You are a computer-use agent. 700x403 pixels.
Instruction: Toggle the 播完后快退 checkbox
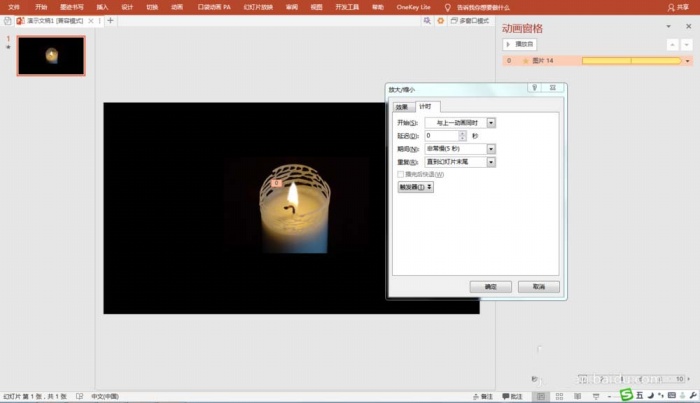pyautogui.click(x=402, y=174)
